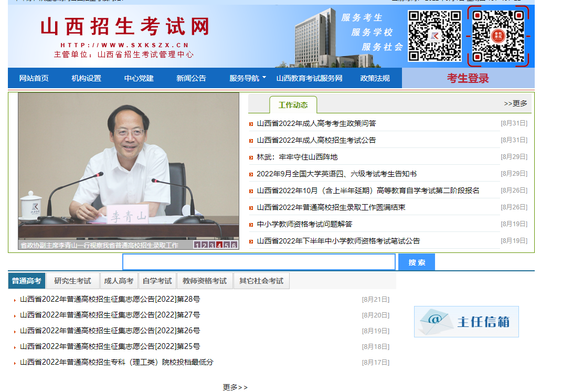Click the red-framed QR code

(x=498, y=36)
